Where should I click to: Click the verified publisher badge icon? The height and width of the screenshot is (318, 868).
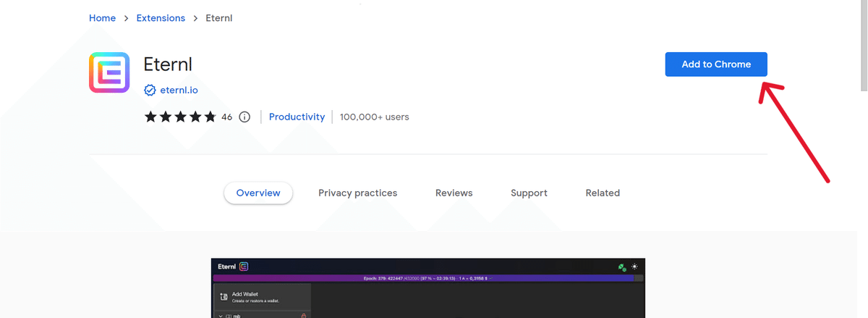click(x=150, y=91)
